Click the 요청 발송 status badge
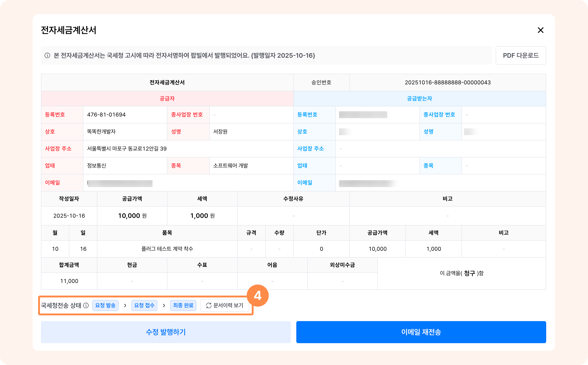The height and width of the screenshot is (365, 588). 105,305
